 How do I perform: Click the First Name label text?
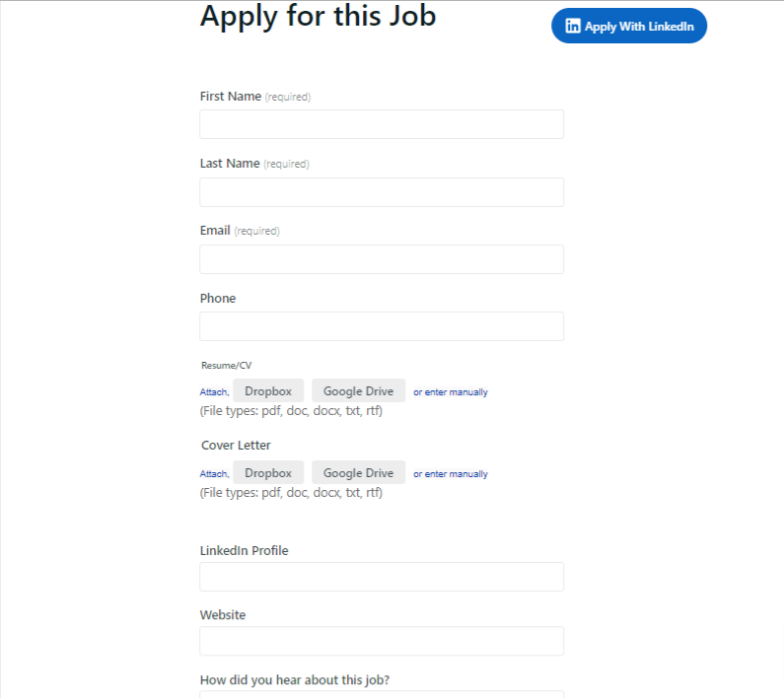[231, 96]
